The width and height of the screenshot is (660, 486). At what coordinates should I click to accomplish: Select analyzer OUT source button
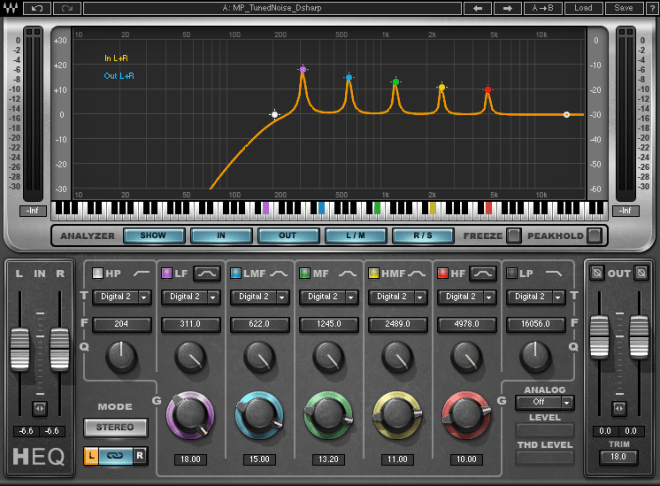(x=288, y=236)
